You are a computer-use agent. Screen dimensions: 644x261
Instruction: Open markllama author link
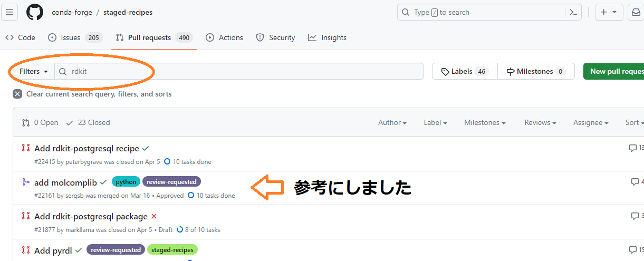(80, 230)
